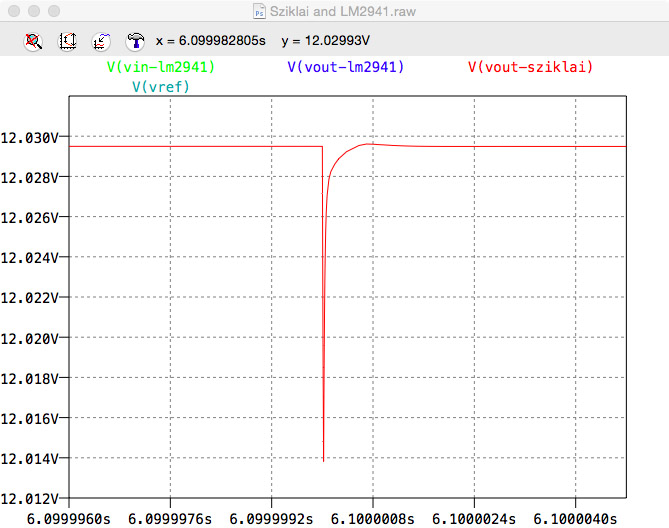Viewport: 669px width, 528px height.
Task: Click the 6.1000040s time axis label
Action: [x=575, y=519]
